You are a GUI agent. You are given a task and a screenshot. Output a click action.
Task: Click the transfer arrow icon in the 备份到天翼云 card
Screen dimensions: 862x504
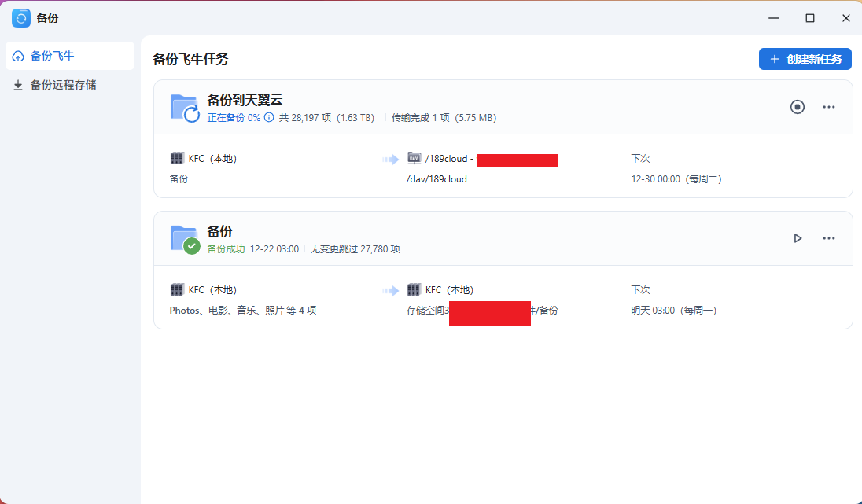pyautogui.click(x=390, y=160)
